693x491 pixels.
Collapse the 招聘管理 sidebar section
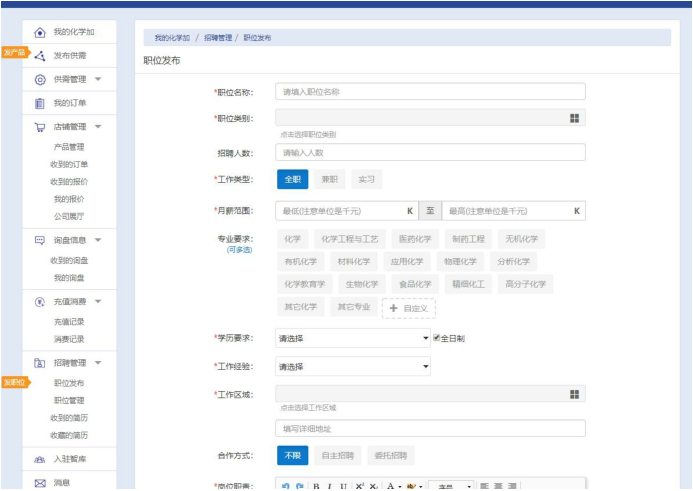(99, 363)
